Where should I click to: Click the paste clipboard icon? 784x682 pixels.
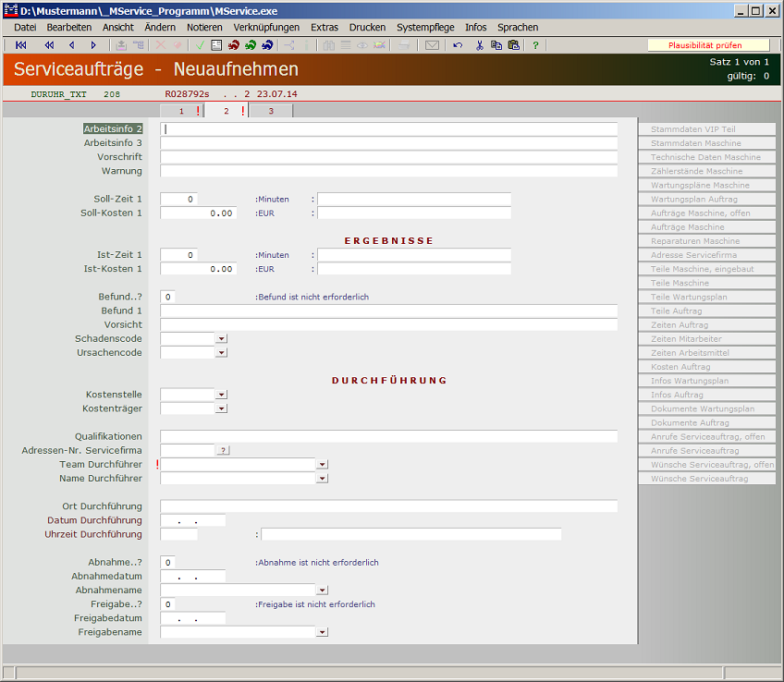pos(513,45)
